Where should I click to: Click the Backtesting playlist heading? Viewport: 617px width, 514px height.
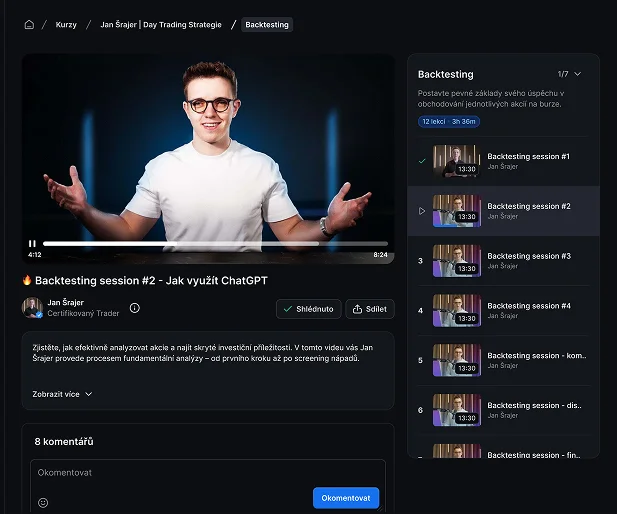[x=445, y=74]
